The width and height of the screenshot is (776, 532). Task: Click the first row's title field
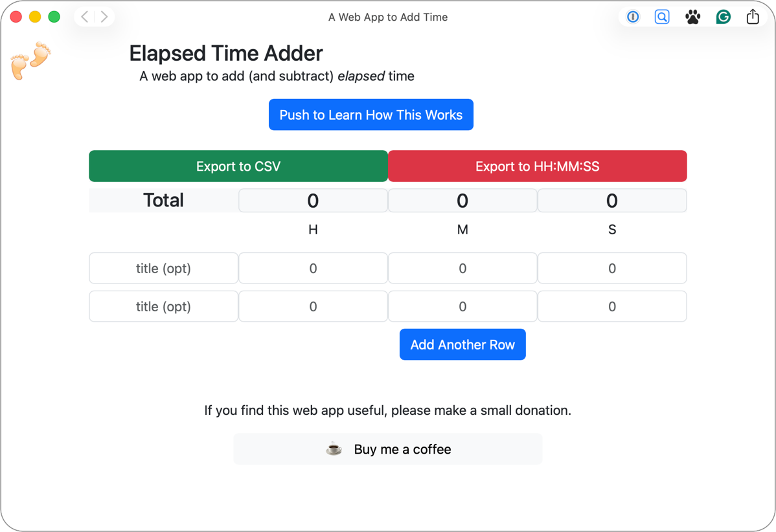point(163,268)
